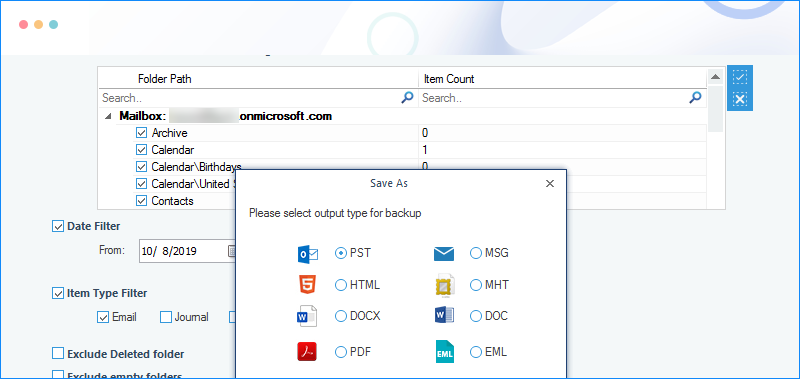Viewport: 800px width, 379px height.
Task: Click the select-all icon beside folder list
Action: 740,78
